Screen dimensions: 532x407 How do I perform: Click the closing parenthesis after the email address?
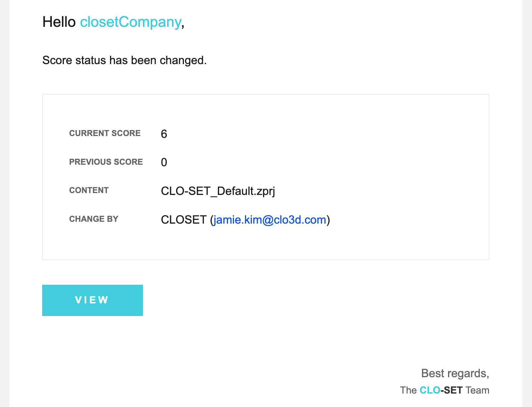pos(328,220)
